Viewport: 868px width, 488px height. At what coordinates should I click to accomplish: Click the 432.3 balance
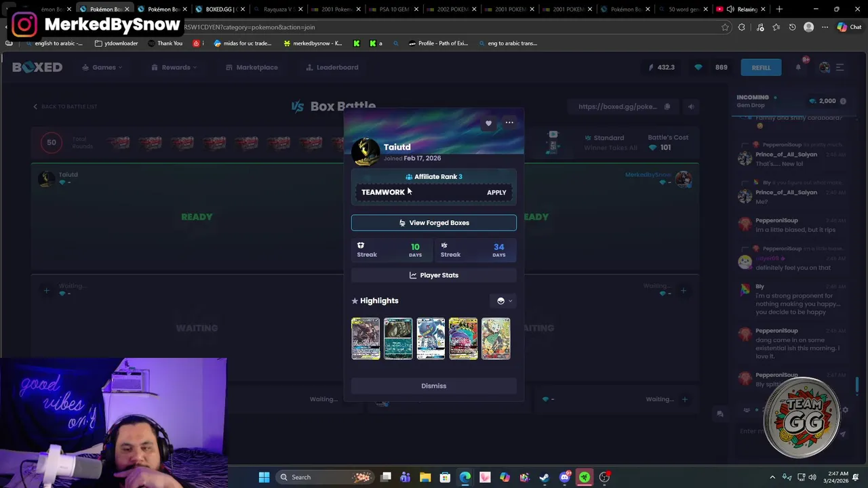[x=662, y=67]
